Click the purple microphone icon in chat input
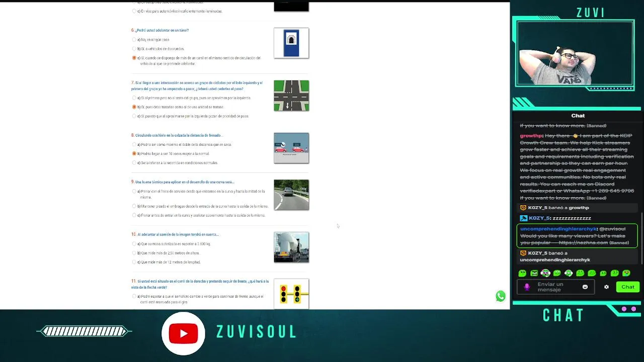 (527, 287)
